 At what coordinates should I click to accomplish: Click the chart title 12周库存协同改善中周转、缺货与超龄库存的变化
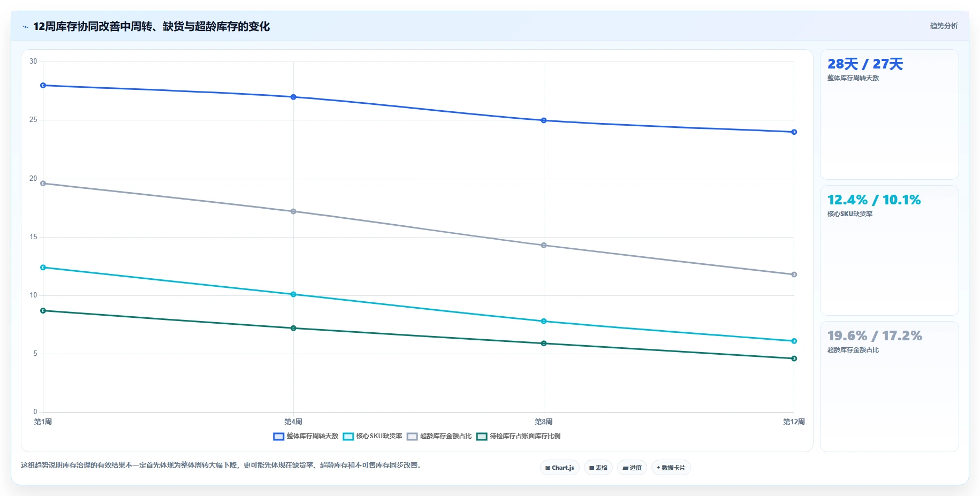(x=151, y=26)
